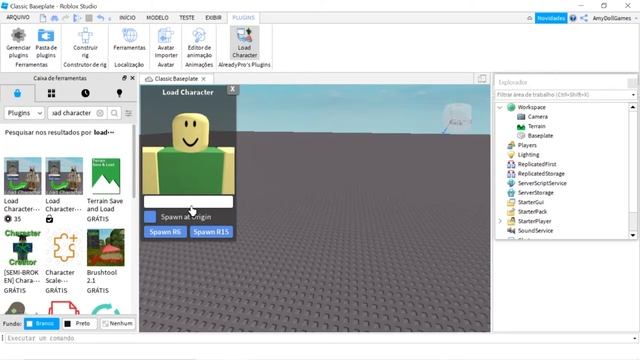Open the marketplace bag tab in toolbox
Viewport: 640px width, 360px height.
coord(18,93)
